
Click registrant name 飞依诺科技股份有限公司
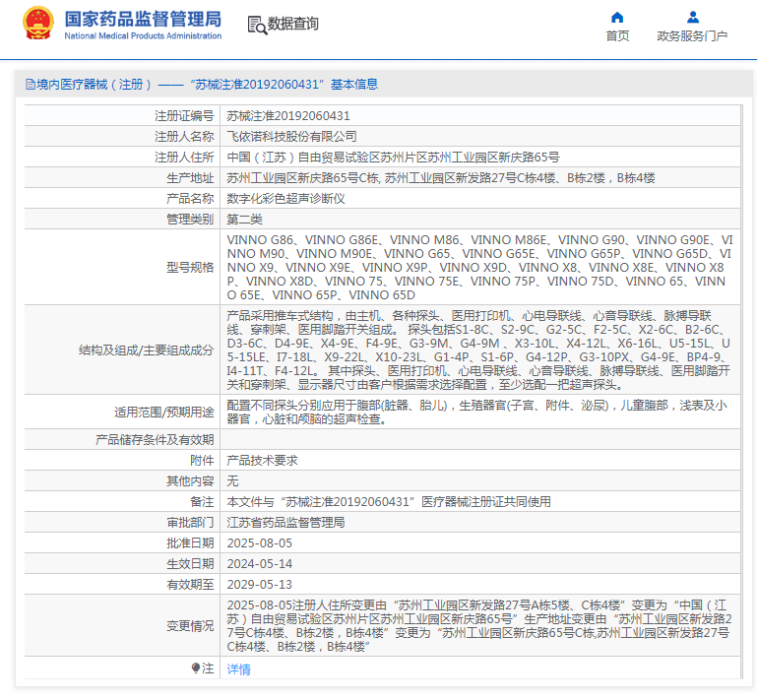[x=292, y=137]
